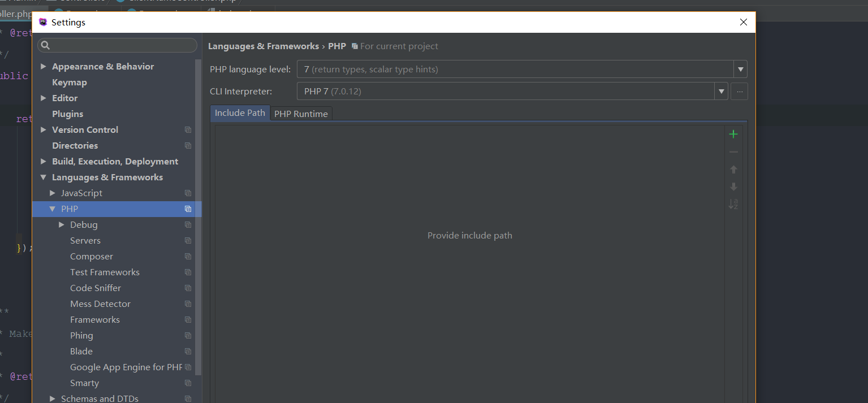
Task: Select Frameworks under PHP
Action: click(x=95, y=320)
